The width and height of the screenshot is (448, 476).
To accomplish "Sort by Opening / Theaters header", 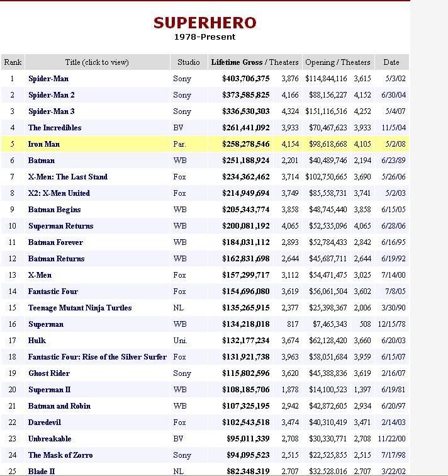I will tap(338, 62).
